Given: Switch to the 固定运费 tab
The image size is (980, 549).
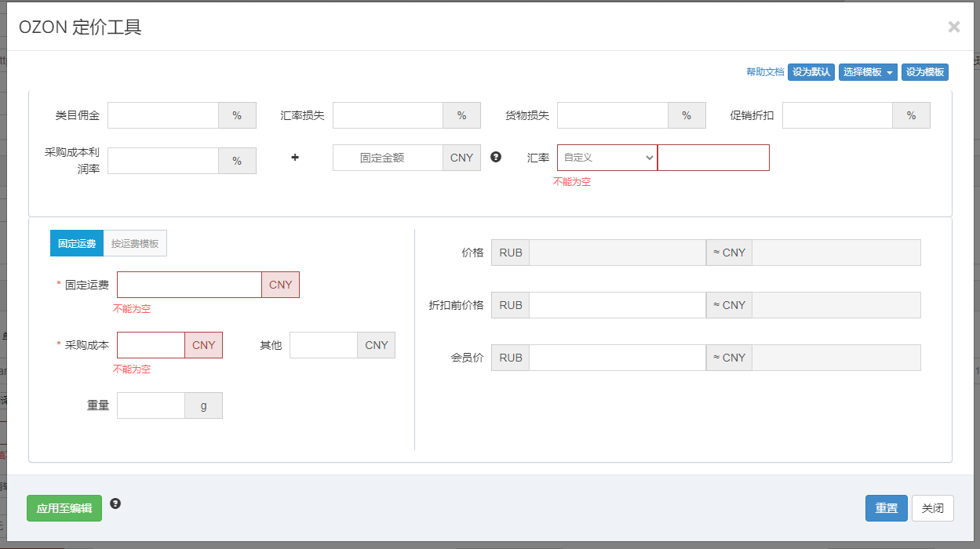Looking at the screenshot, I should (x=77, y=244).
